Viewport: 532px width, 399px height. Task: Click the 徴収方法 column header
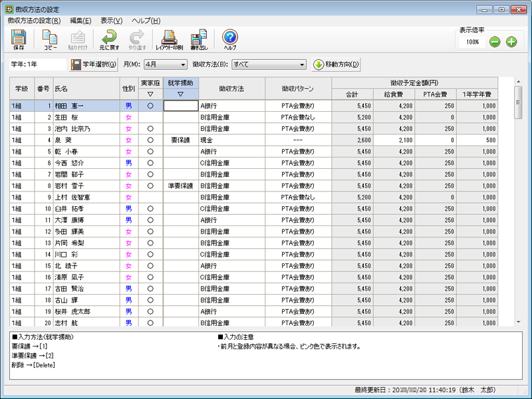tap(231, 88)
